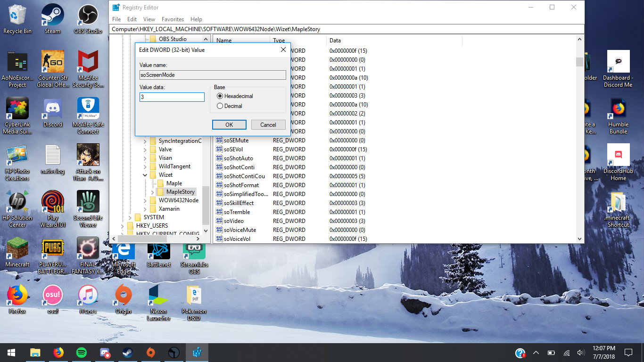Viewport: 644px width, 362px height.
Task: Expand the Valve registry key
Action: click(x=145, y=149)
